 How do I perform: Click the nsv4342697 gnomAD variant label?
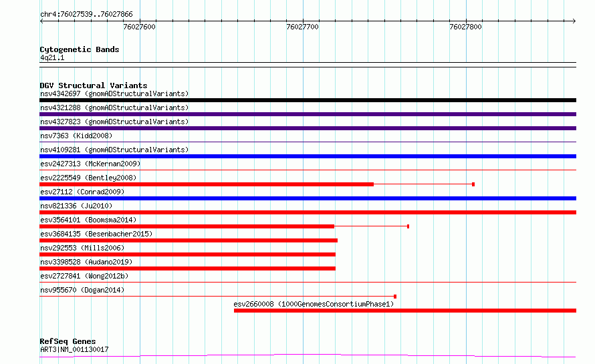[x=114, y=94]
